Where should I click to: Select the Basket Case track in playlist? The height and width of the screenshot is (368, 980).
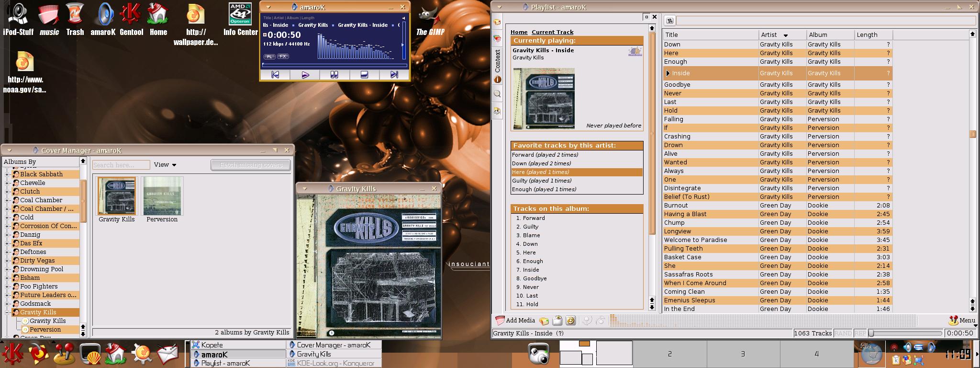777,257
